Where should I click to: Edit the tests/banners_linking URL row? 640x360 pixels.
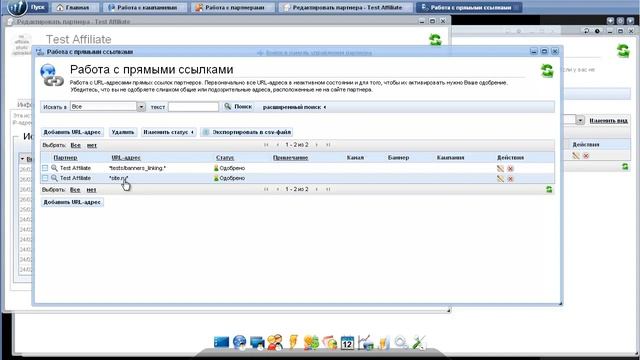coord(500,168)
